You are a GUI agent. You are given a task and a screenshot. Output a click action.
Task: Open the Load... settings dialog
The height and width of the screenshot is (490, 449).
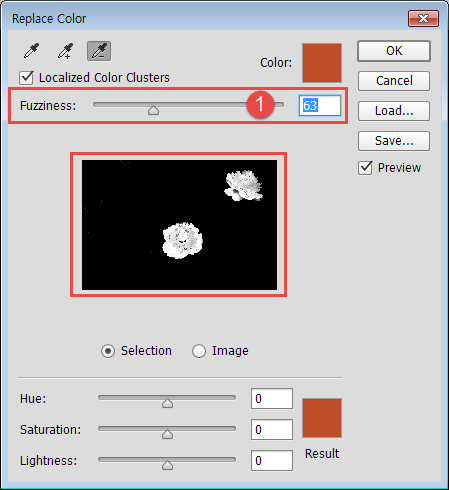(394, 111)
